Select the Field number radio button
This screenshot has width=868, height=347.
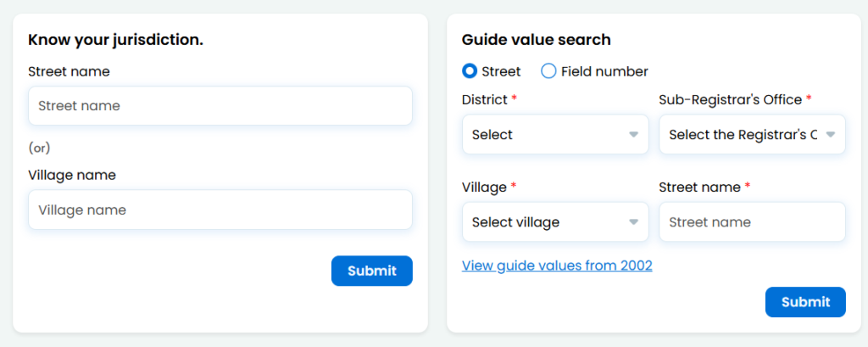pyautogui.click(x=548, y=71)
